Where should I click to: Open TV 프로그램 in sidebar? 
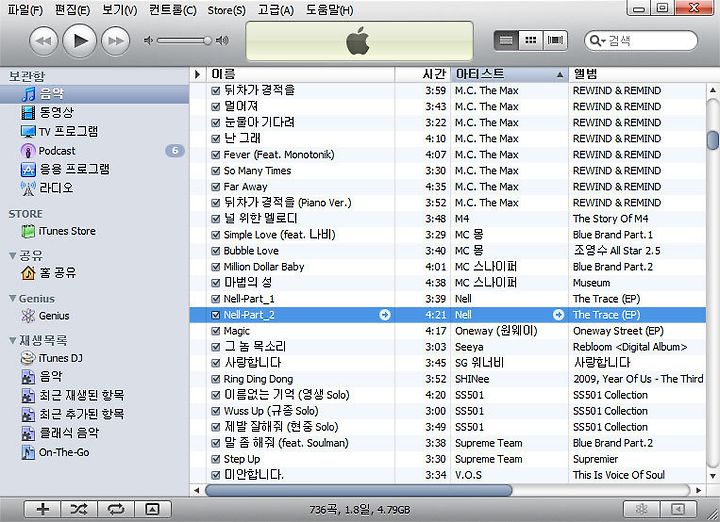(94, 132)
